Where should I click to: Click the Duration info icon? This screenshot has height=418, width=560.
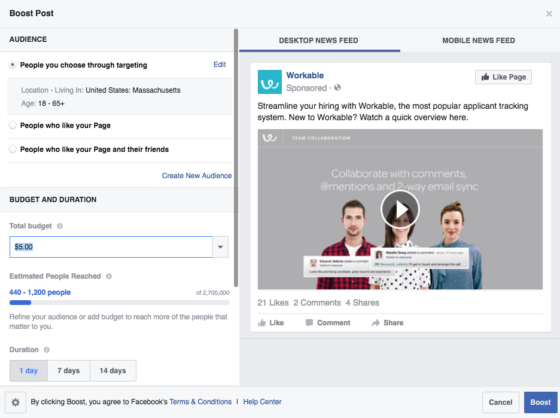(x=46, y=350)
